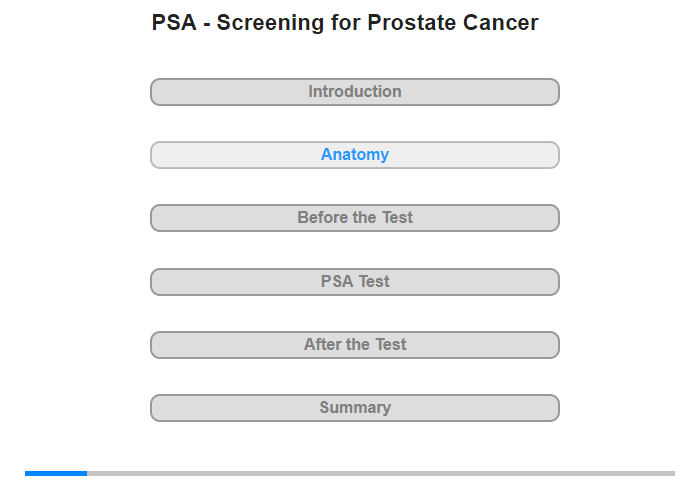Show the After the Test chapter
Screen dimensions: 700x480
point(354,345)
